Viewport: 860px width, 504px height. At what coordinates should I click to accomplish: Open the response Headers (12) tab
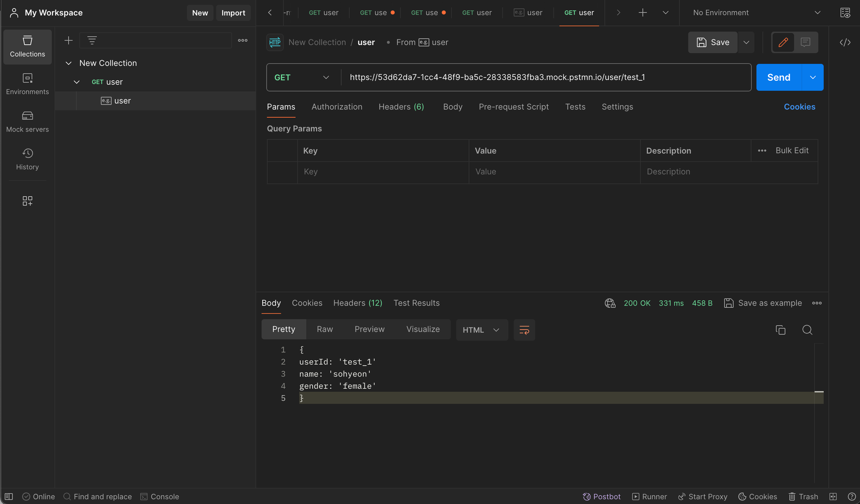pos(357,303)
